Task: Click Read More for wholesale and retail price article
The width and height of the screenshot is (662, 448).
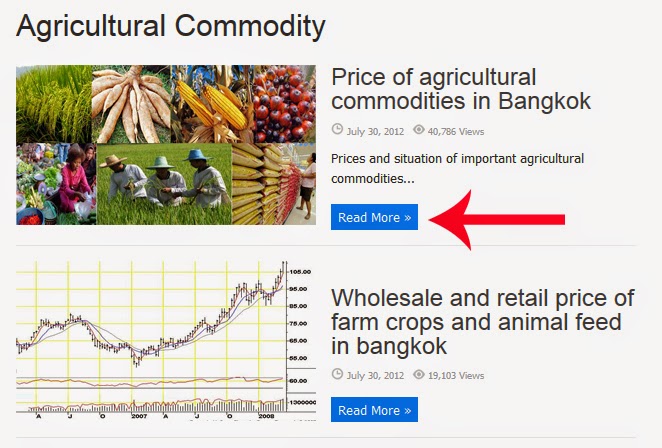Action: (374, 410)
